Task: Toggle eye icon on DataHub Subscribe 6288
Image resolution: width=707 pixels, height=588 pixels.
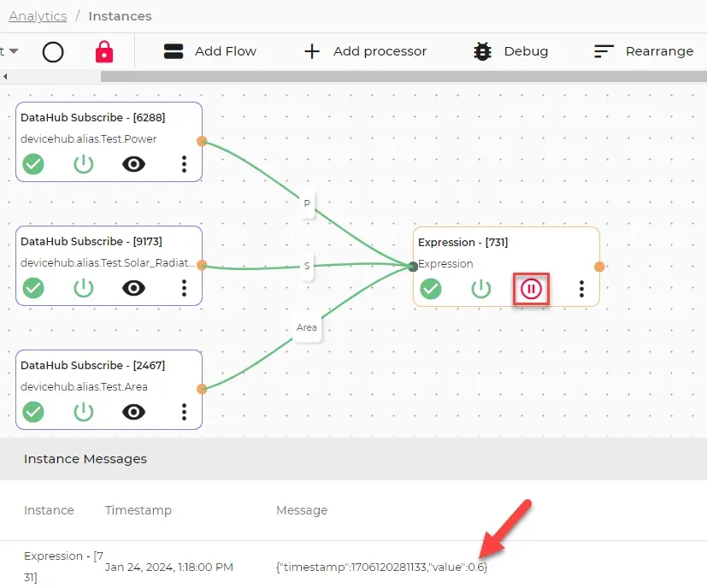Action: tap(133, 164)
